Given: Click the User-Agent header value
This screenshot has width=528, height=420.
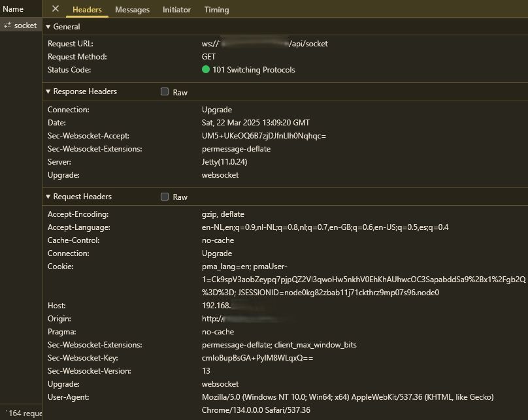Looking at the screenshot, I should tap(347, 397).
